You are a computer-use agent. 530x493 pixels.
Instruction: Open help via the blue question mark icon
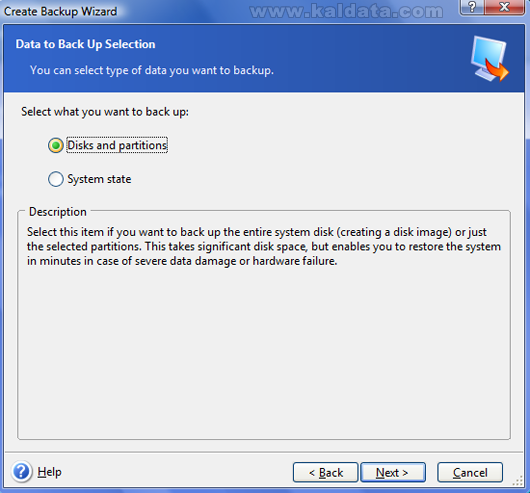22,472
